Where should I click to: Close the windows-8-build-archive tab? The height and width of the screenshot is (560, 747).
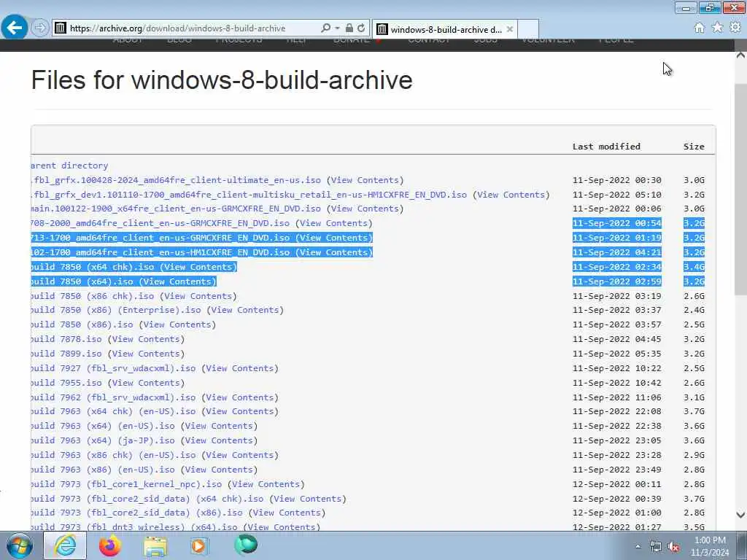510,29
